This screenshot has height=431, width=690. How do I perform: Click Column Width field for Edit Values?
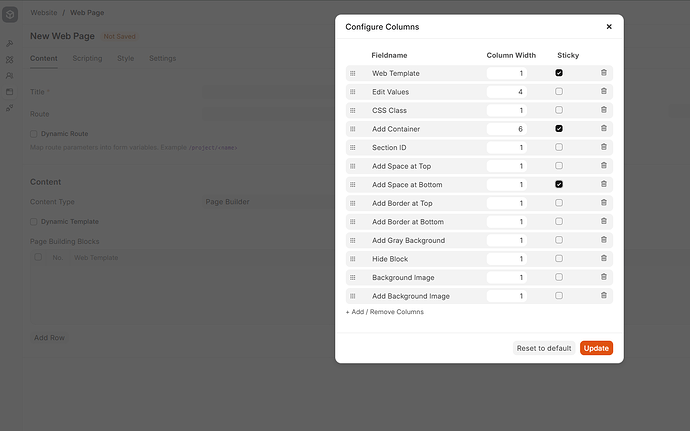pos(506,92)
